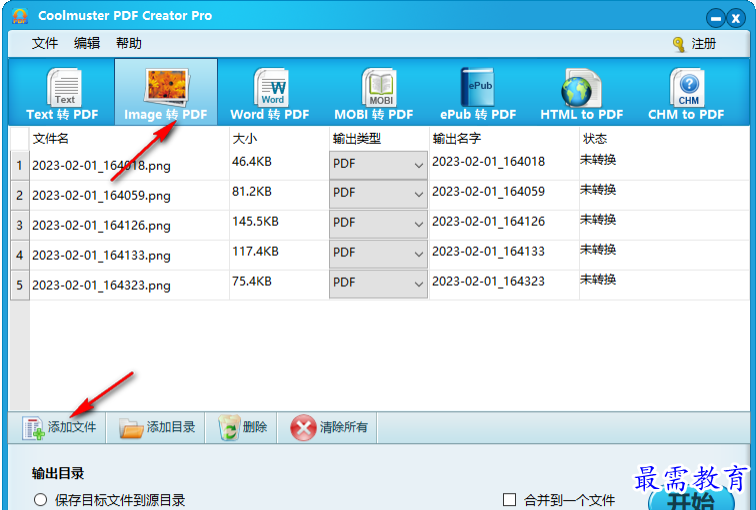Screen dimensions: 756x510
Task: Click the 75.4KB size cell
Action: 252,281
